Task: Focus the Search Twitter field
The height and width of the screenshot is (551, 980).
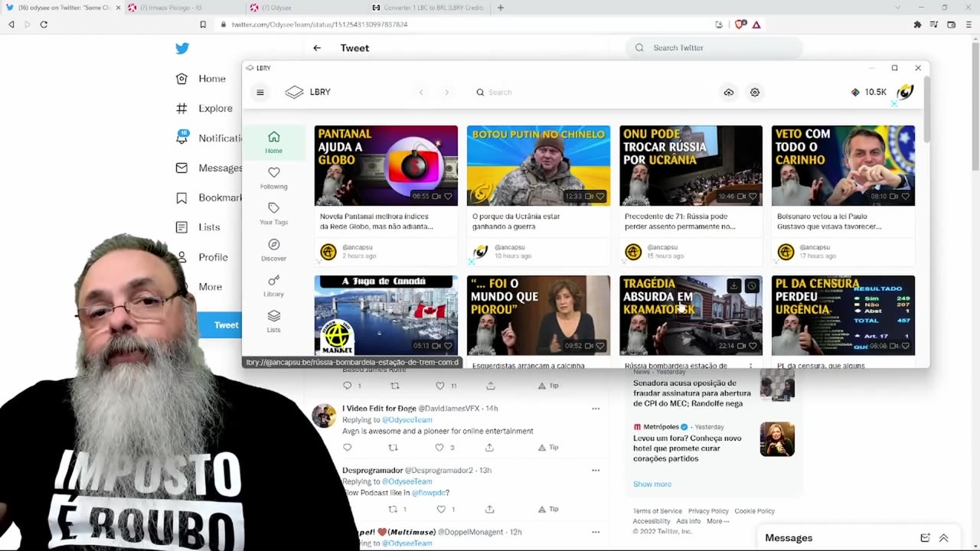Action: tap(714, 48)
